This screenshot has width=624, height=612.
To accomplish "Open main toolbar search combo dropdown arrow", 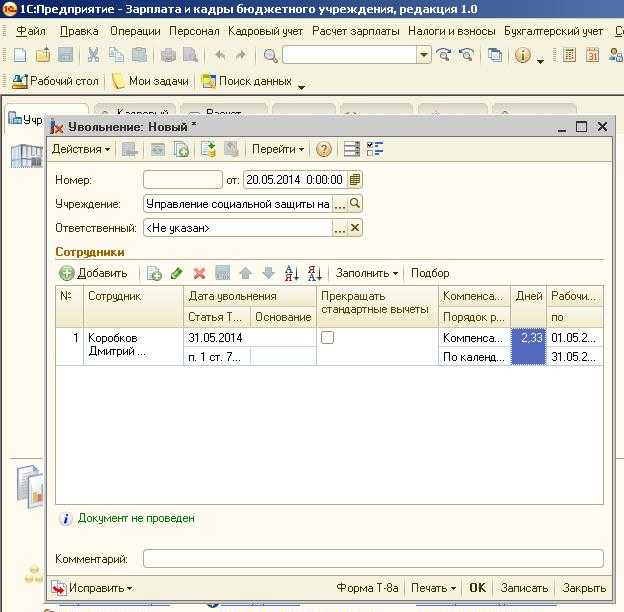I will tap(423, 55).
